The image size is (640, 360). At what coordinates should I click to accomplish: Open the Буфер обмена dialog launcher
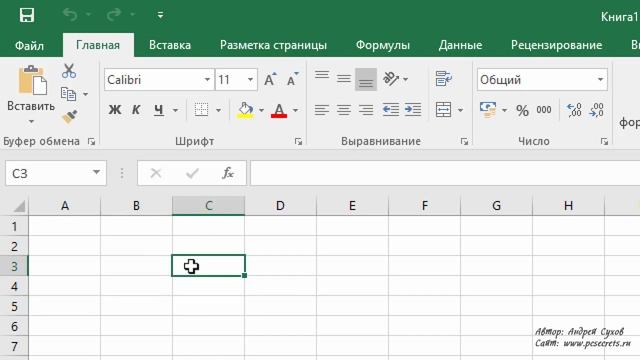(x=91, y=142)
